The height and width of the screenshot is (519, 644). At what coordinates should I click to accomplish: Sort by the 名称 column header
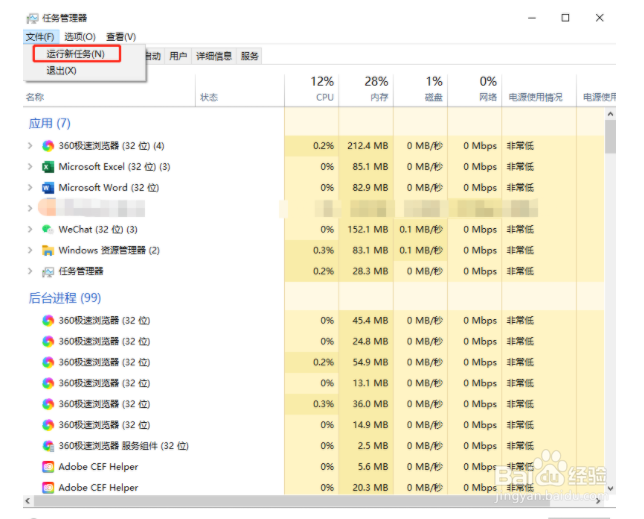35,97
